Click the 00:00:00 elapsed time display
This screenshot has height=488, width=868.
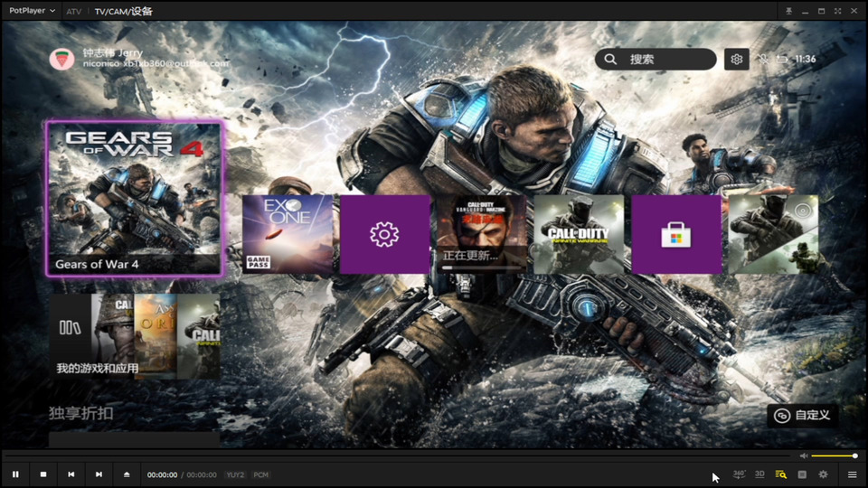(162, 474)
